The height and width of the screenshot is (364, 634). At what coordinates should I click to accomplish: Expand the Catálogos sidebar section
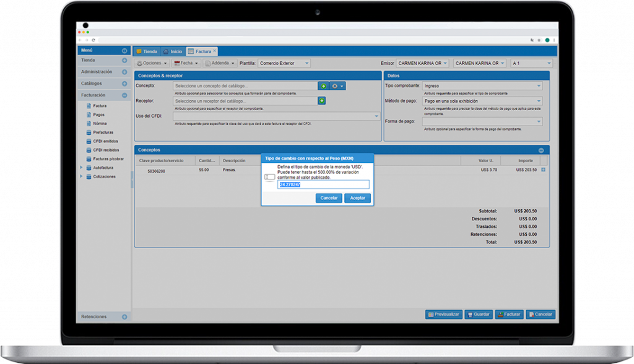[x=124, y=84]
